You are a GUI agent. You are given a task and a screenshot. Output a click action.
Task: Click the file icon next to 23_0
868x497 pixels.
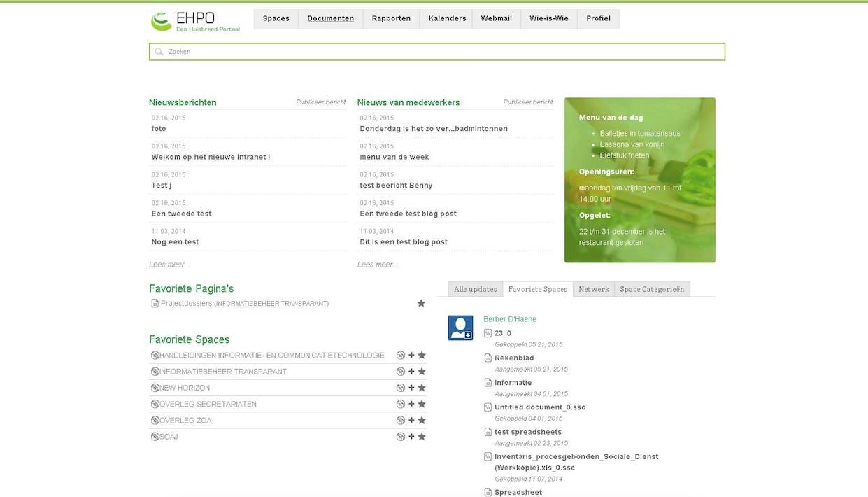488,333
